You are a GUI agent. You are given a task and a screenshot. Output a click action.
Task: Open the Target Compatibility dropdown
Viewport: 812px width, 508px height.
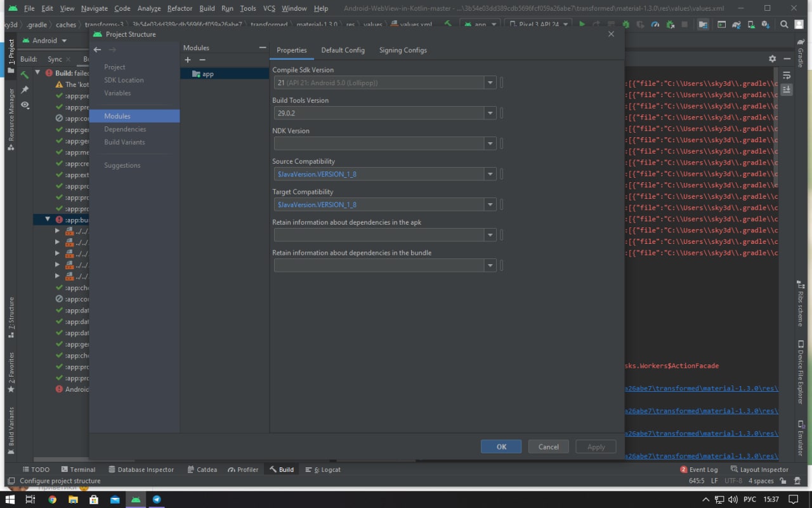click(x=490, y=204)
